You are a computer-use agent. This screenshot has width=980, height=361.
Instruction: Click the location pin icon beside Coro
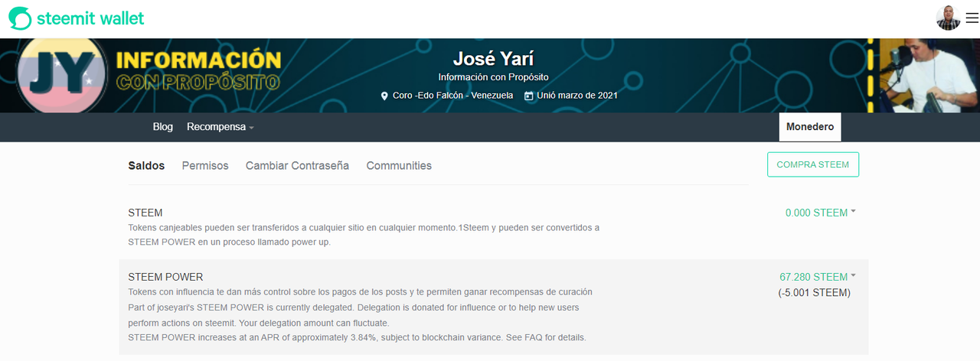pos(385,96)
